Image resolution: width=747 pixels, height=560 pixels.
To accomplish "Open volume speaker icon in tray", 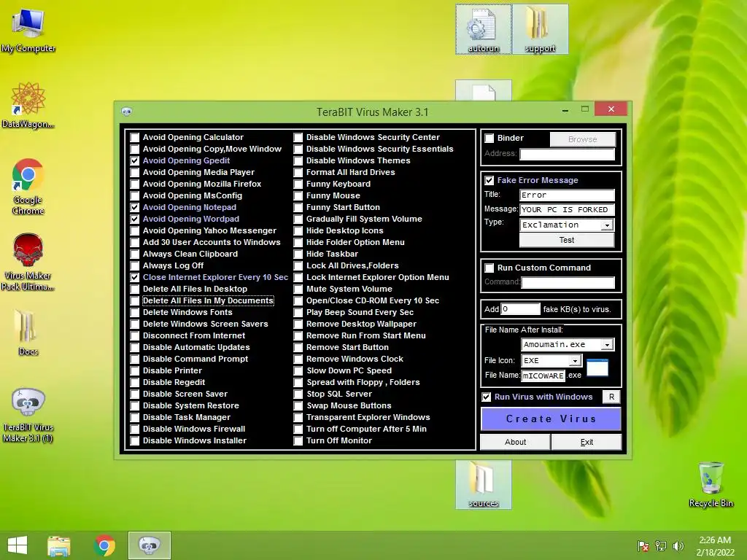I will [x=678, y=545].
